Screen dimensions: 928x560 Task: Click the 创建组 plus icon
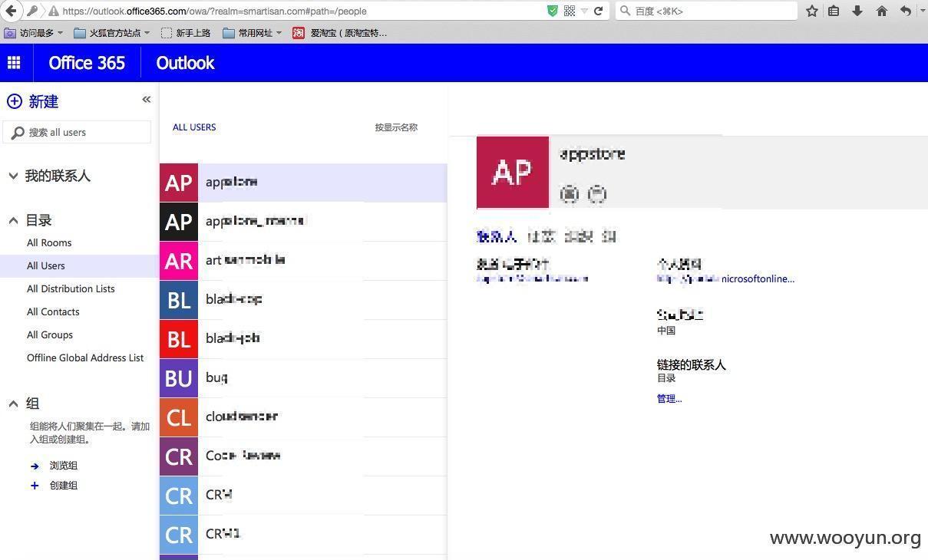click(35, 486)
